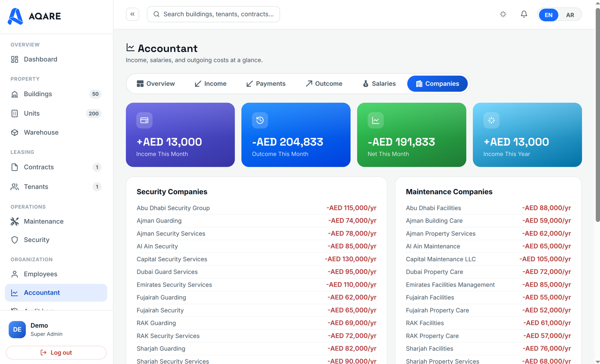Screen dimensions: 600x364
Task: Select Dubai Guard Services row
Action: click(x=256, y=272)
